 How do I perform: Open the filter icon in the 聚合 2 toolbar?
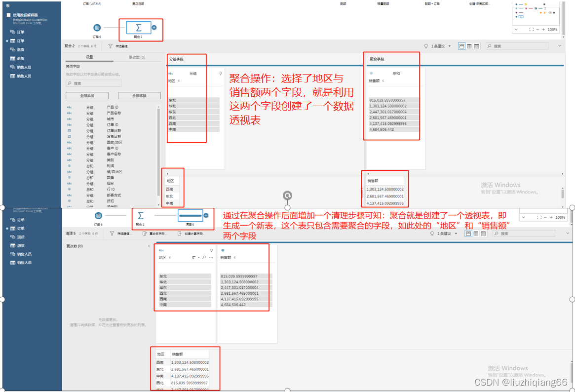111,46
